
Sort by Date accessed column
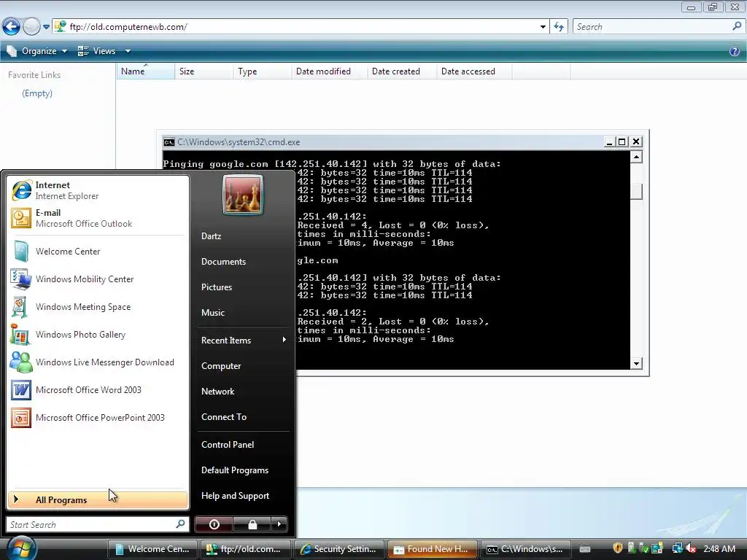(x=474, y=71)
